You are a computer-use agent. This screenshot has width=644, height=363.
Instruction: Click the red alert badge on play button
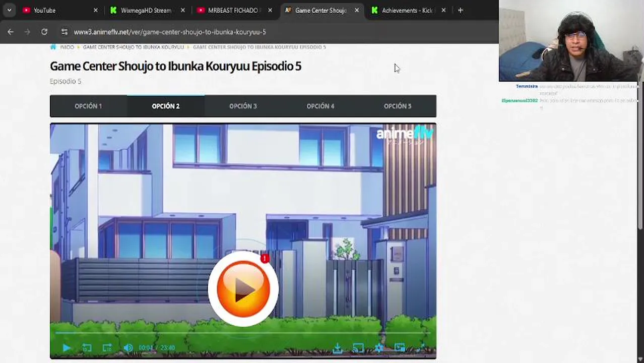click(265, 259)
